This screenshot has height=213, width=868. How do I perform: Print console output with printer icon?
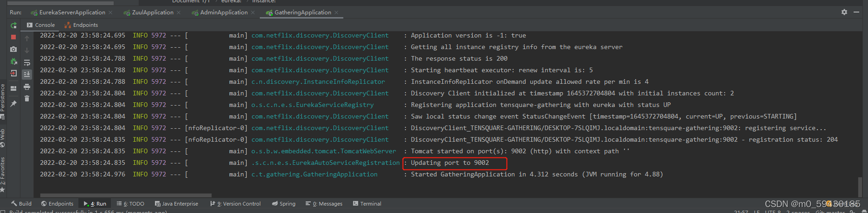(x=27, y=87)
